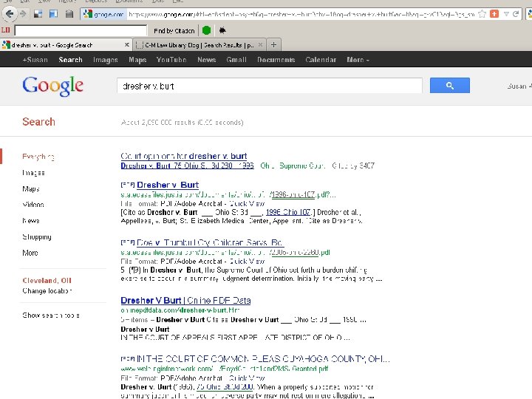This screenshot has width=532, height=399.
Task: Click the green circle icon on the citation toolbar
Action: coord(206,30)
